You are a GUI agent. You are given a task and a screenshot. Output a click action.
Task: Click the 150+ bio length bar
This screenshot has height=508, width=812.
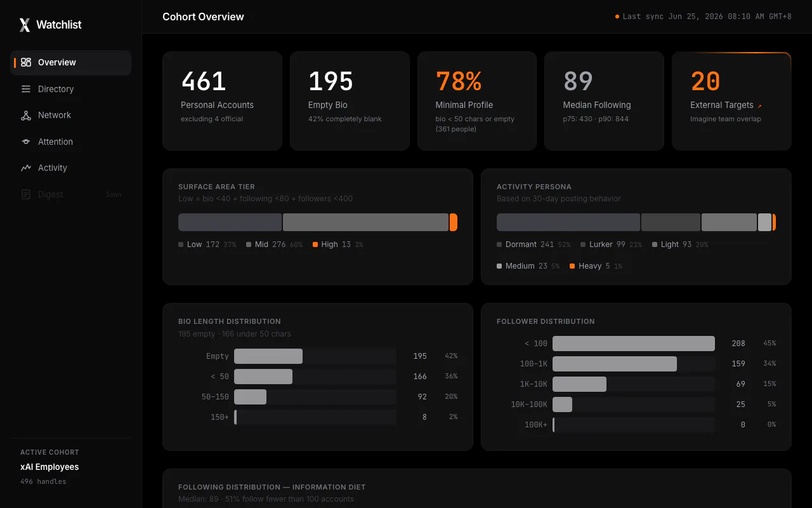(x=235, y=417)
